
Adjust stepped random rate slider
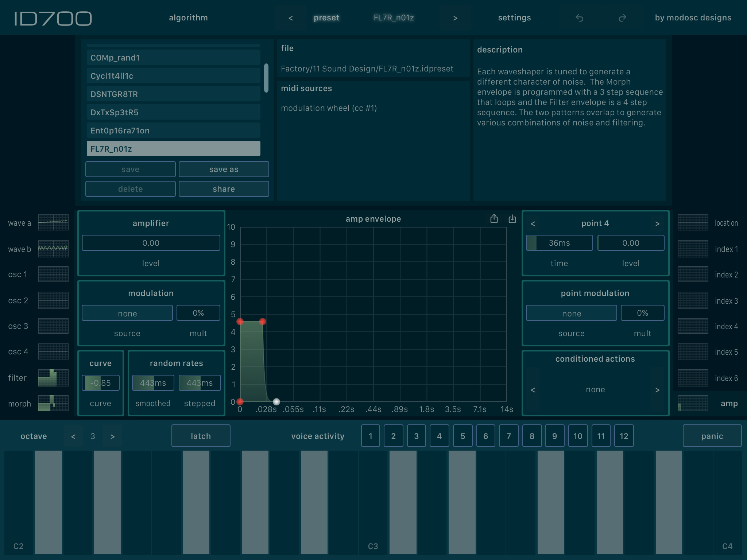[200, 383]
